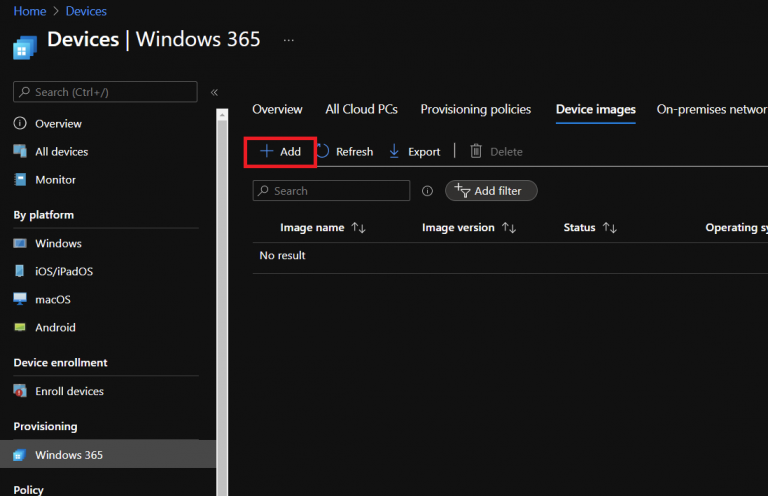Image resolution: width=768 pixels, height=496 pixels.
Task: Click the info icon beside the search box
Action: 427,191
